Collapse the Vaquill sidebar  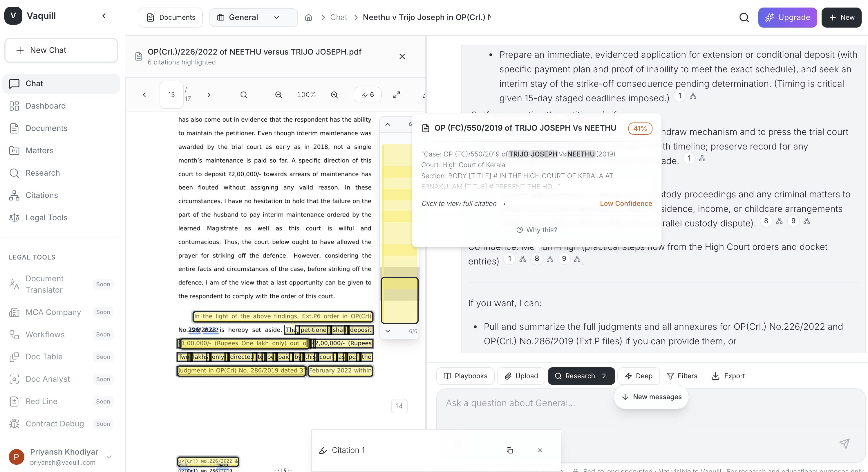coord(104,15)
